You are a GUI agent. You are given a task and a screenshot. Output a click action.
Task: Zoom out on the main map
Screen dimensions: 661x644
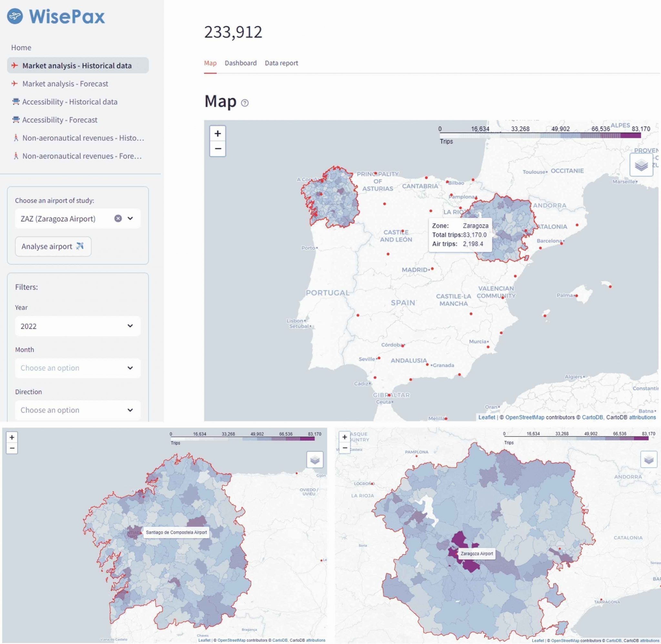tap(218, 149)
